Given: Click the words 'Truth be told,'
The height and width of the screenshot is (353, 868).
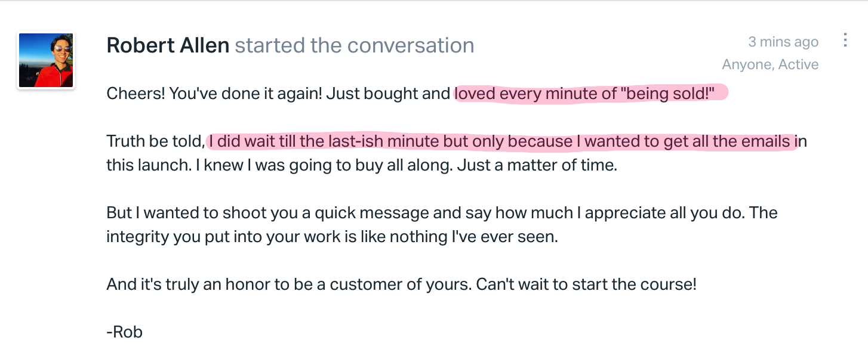Looking at the screenshot, I should (155, 142).
